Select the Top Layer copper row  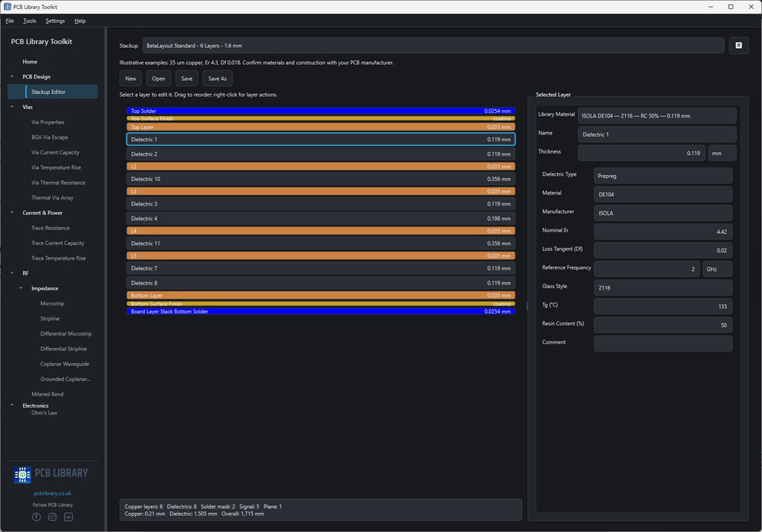tap(320, 127)
